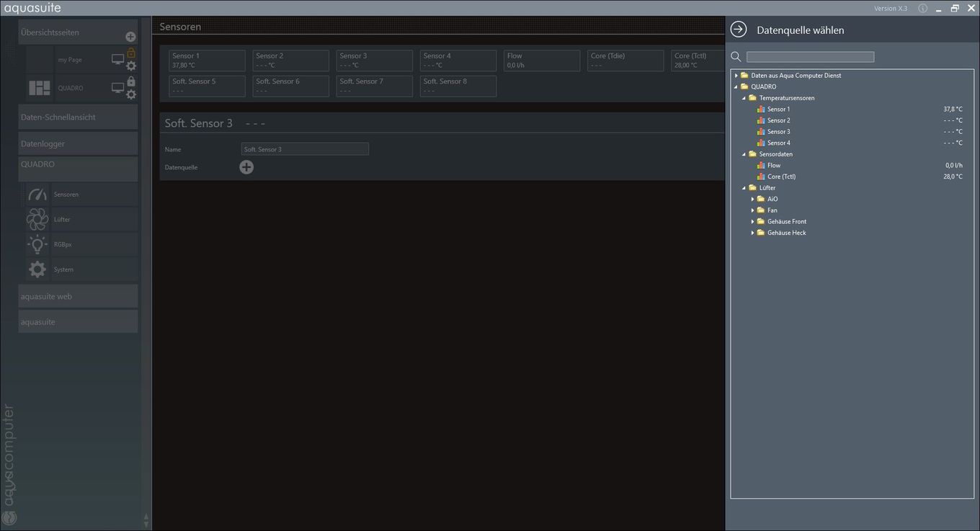Collapse the Lüfter tree folder
The height and width of the screenshot is (531, 980).
744,188
